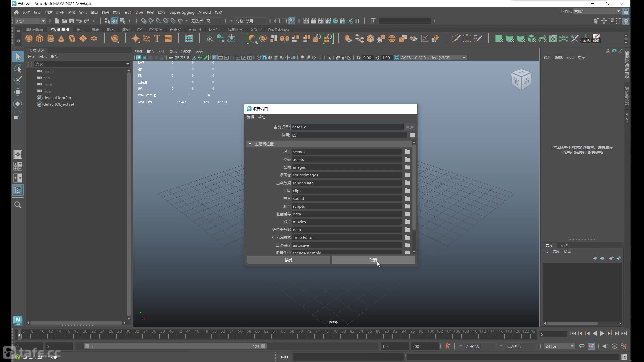
Task: Click the Undo arrow icon
Action: 79,21
